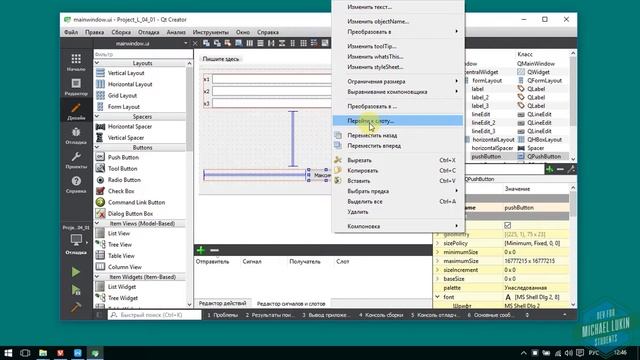Click Break Layout toolbar icon
The height and width of the screenshot is (360, 640).
point(314,43)
